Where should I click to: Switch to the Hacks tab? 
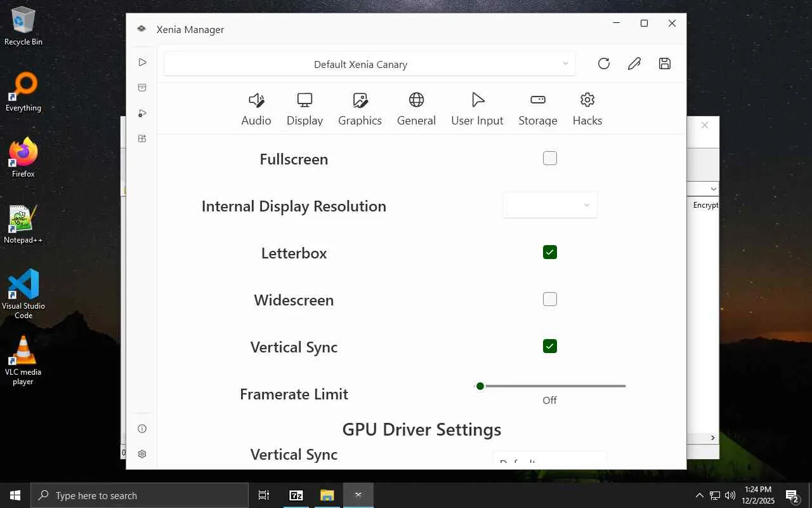pyautogui.click(x=587, y=109)
